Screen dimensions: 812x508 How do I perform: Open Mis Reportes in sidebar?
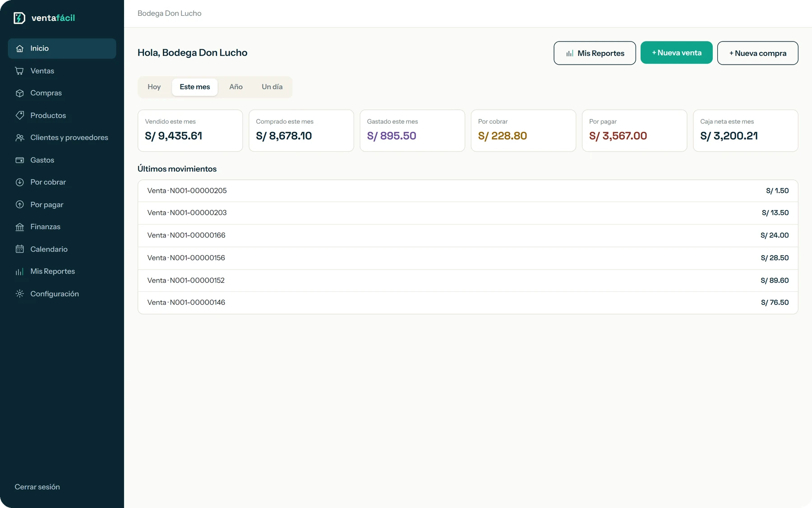pyautogui.click(x=62, y=271)
